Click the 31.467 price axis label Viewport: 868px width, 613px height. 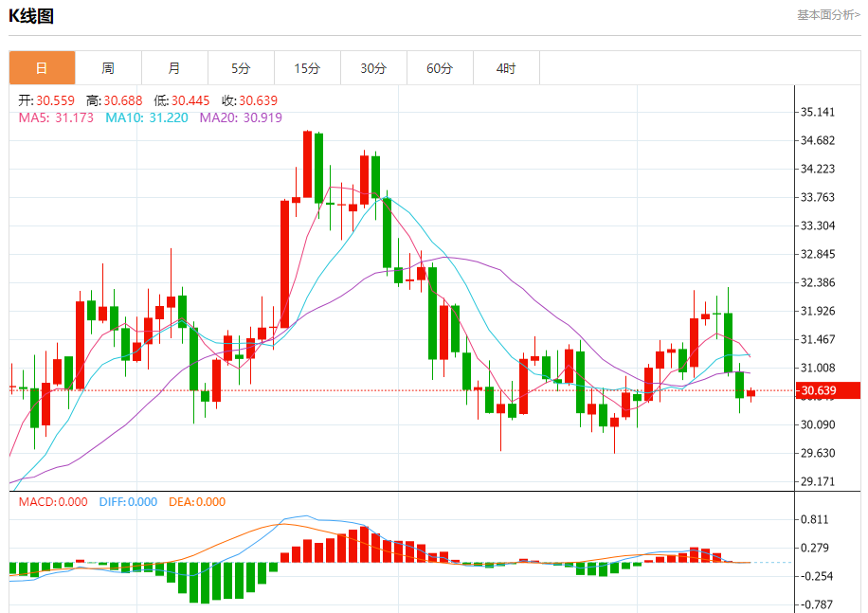(x=818, y=340)
